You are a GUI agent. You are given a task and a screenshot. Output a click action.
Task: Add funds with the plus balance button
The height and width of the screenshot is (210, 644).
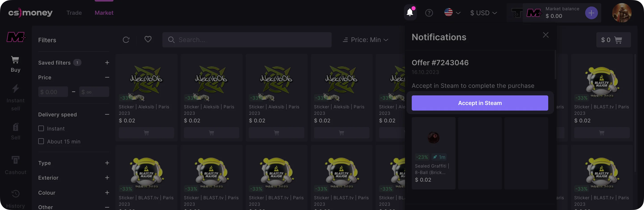click(x=591, y=13)
